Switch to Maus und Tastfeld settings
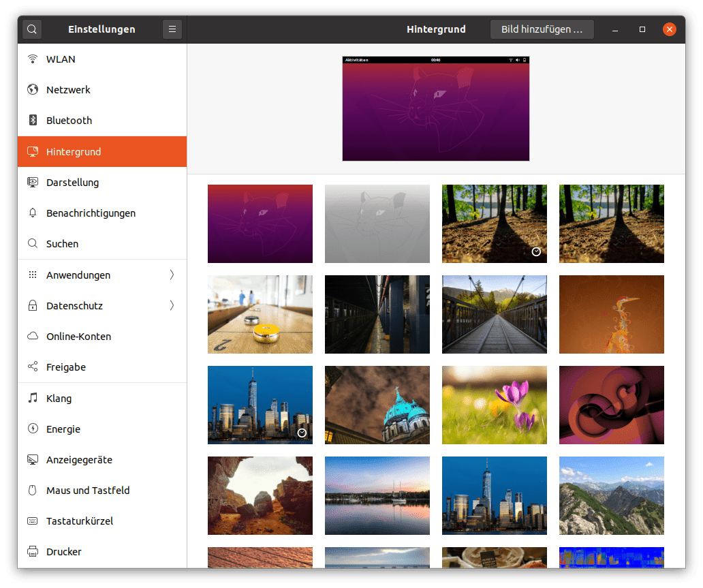The height and width of the screenshot is (588, 703). [87, 491]
